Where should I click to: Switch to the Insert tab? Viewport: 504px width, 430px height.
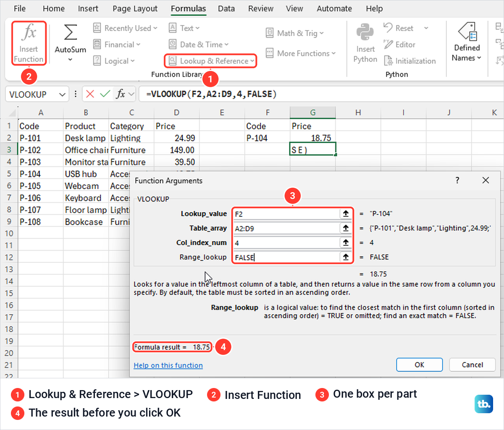tap(88, 8)
